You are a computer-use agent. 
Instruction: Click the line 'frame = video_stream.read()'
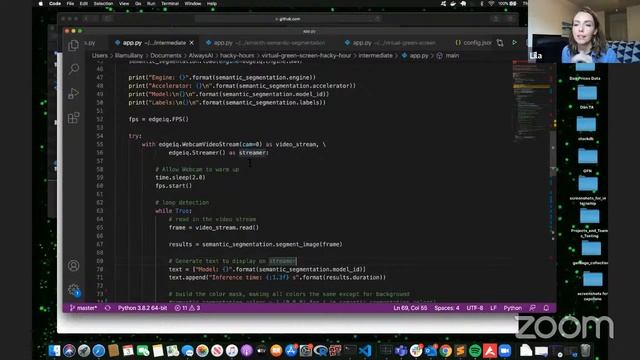214,227
